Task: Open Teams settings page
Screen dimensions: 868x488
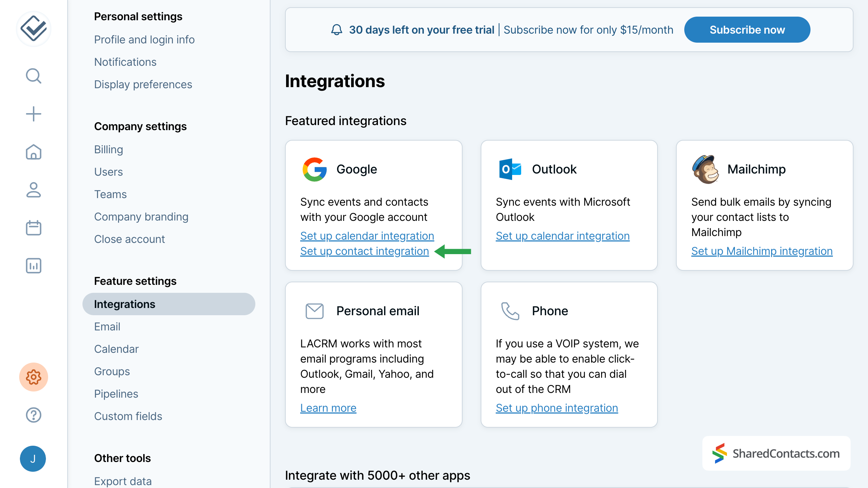Action: pyautogui.click(x=110, y=194)
